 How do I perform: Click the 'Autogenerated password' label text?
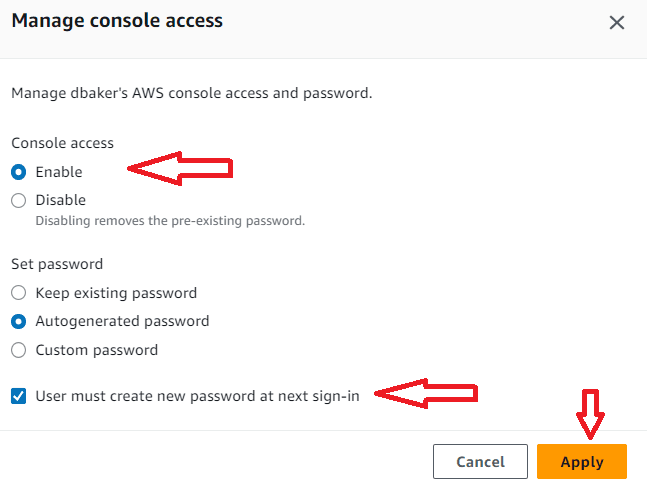(x=122, y=322)
